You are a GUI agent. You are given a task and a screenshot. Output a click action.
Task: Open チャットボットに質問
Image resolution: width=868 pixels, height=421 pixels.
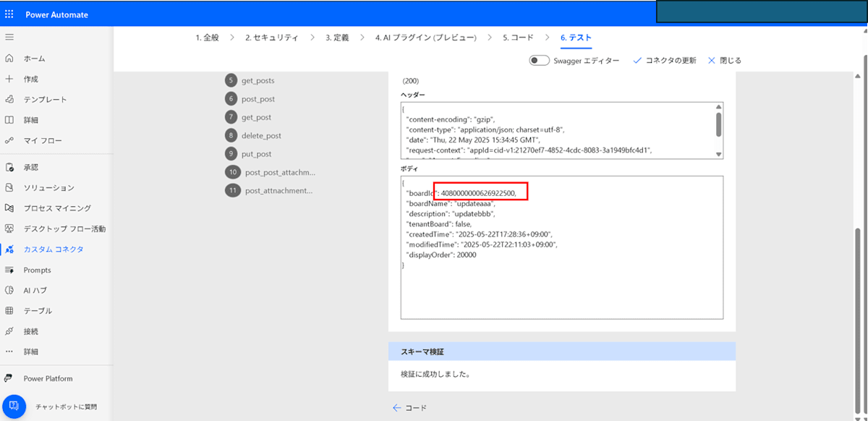pos(65,407)
